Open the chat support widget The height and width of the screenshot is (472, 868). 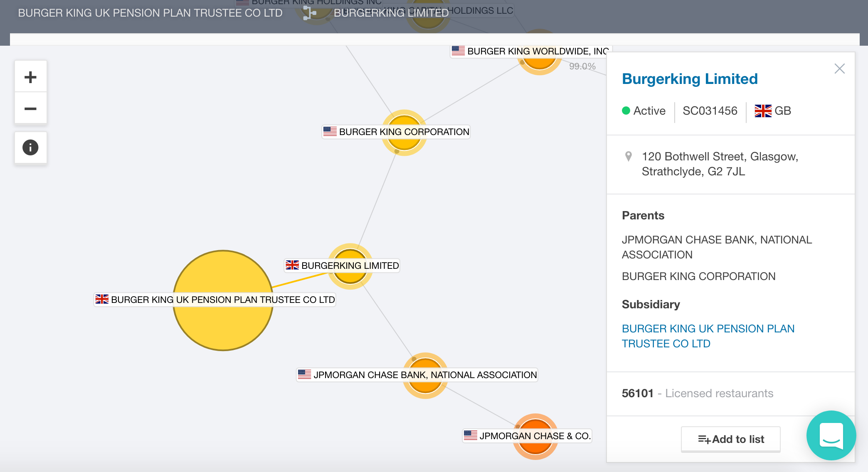click(831, 435)
